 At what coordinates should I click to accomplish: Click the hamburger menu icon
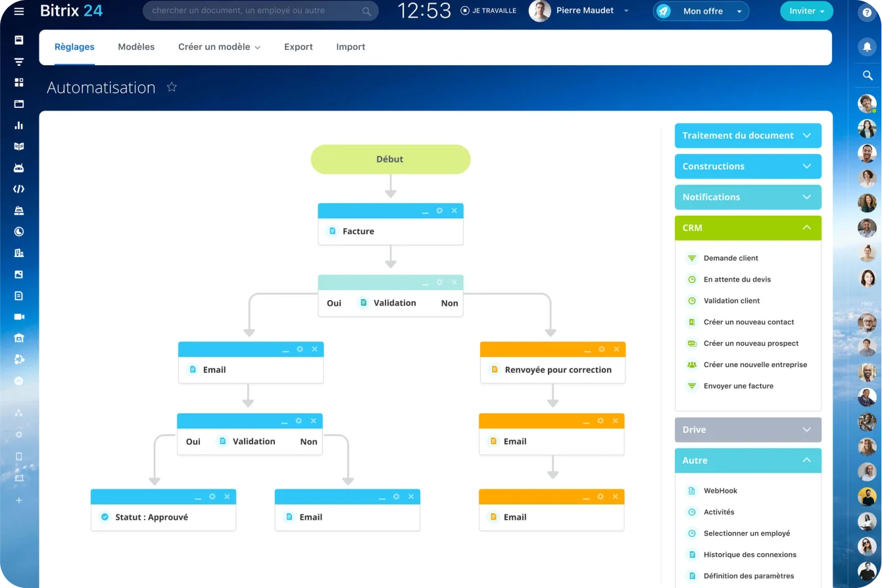click(18, 11)
